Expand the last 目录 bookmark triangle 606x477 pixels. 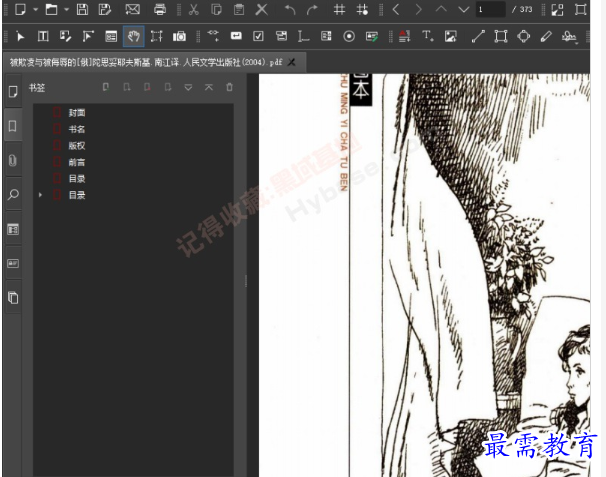tap(40, 195)
